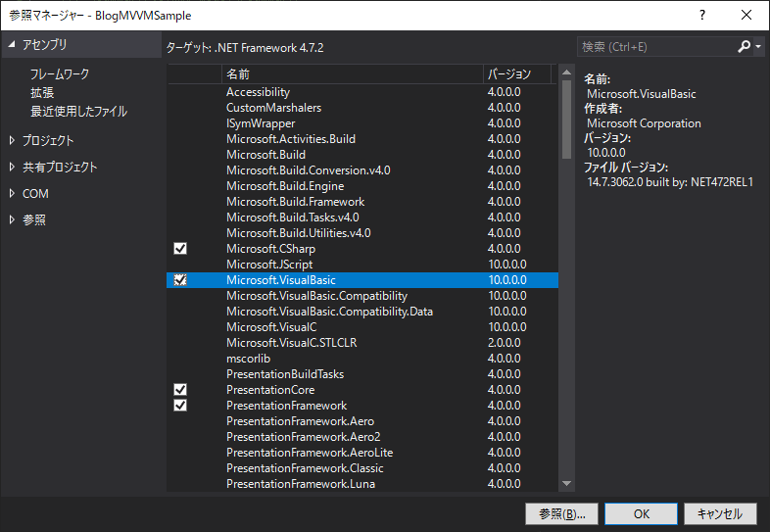Click the キャンセル button
770x532 pixels.
(x=720, y=513)
